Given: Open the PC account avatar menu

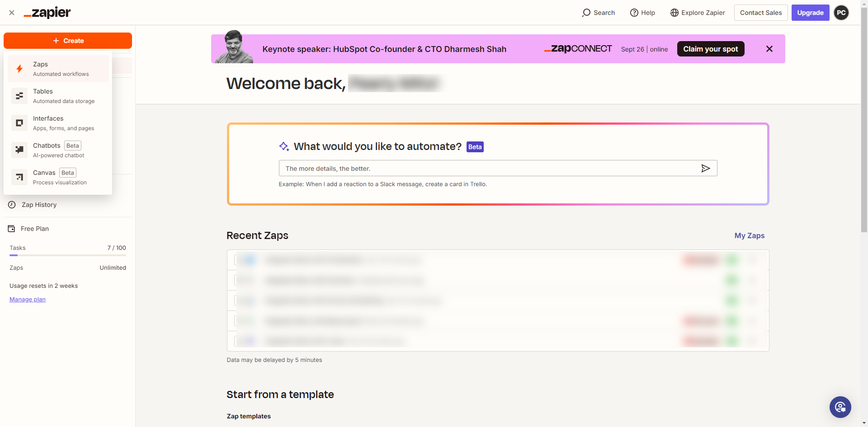Looking at the screenshot, I should tap(841, 13).
